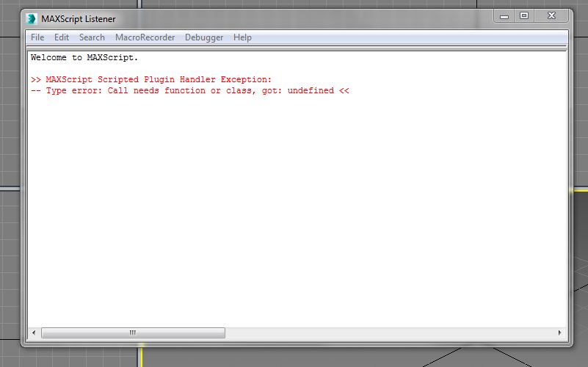Minimize the MAXScript Listener window
This screenshot has width=588, height=367.
coord(504,16)
